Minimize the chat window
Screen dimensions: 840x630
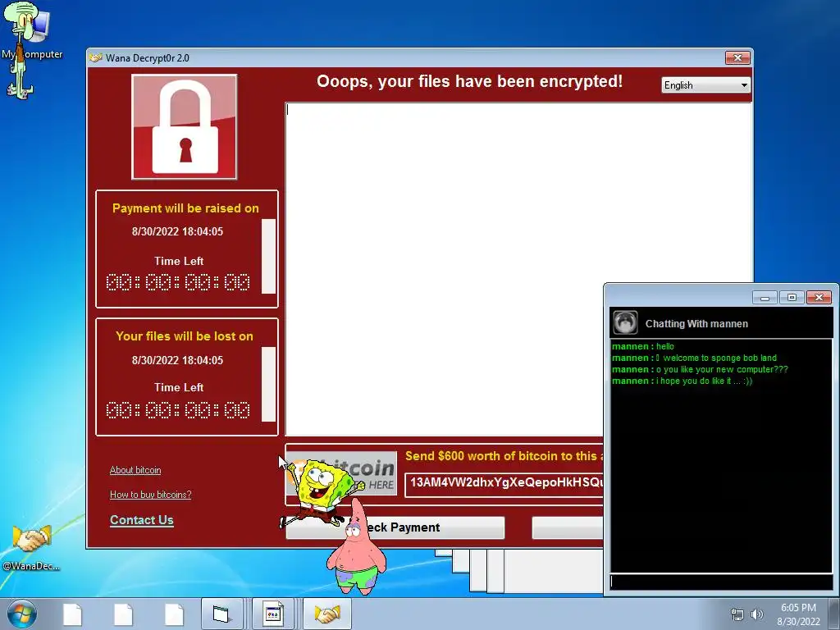tap(765, 297)
